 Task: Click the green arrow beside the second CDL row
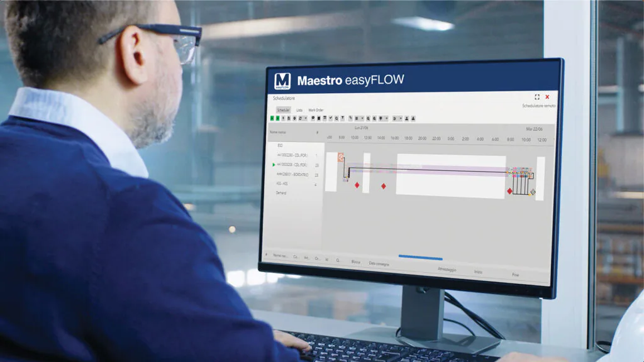274,165
